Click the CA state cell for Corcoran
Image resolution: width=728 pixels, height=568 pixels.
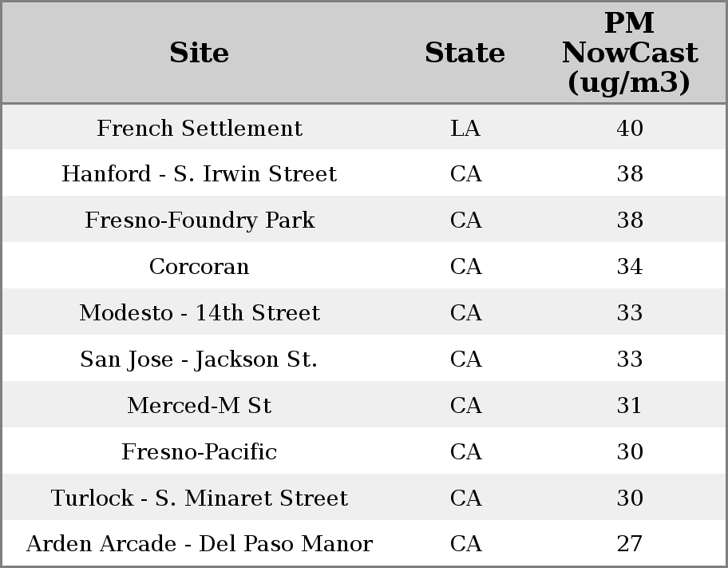pos(465,267)
